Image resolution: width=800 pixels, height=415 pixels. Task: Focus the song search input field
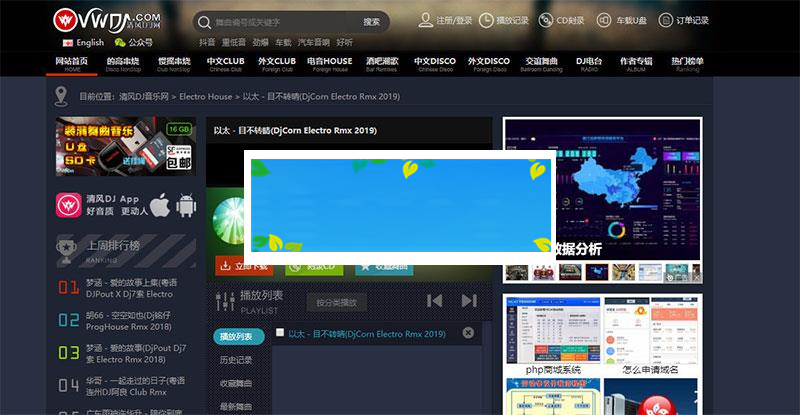(x=282, y=21)
